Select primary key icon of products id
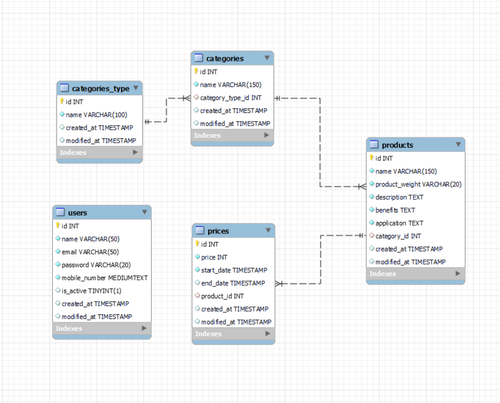 click(x=372, y=158)
